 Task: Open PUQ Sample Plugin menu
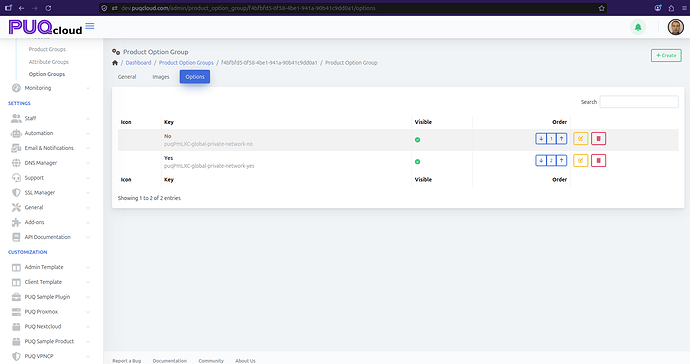pos(47,297)
